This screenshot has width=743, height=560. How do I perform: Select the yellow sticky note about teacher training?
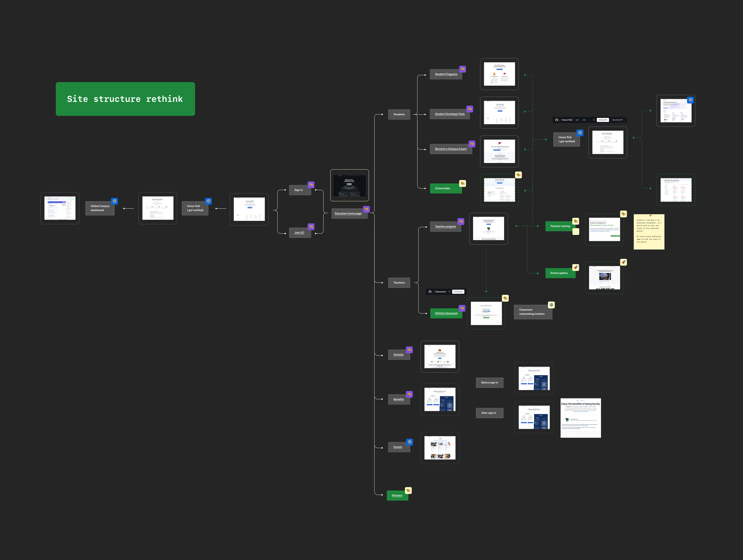[x=649, y=232]
